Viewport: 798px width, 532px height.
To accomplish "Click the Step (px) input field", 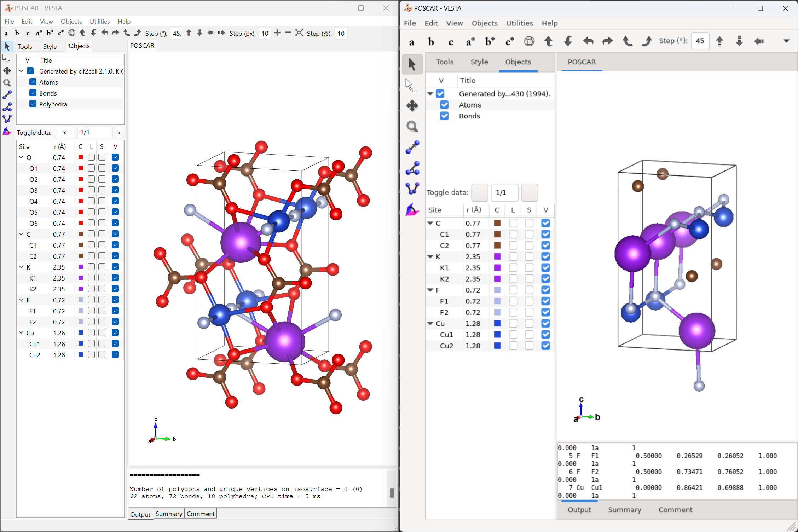I will pyautogui.click(x=265, y=34).
